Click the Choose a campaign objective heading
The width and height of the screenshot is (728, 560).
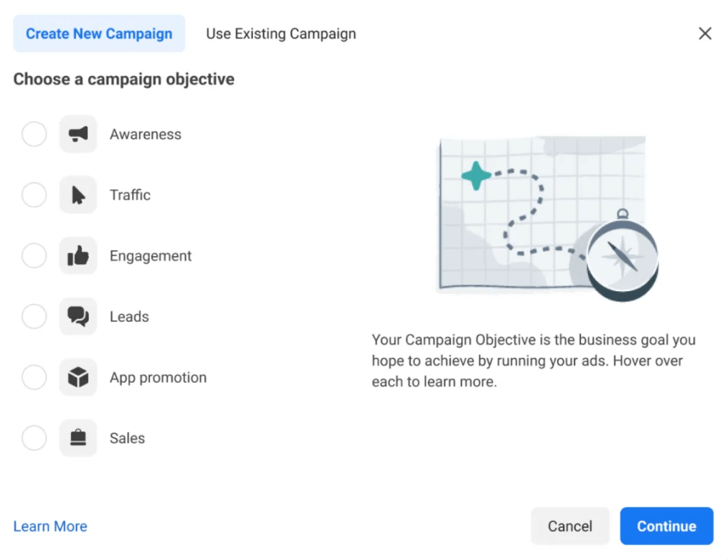pyautogui.click(x=123, y=79)
